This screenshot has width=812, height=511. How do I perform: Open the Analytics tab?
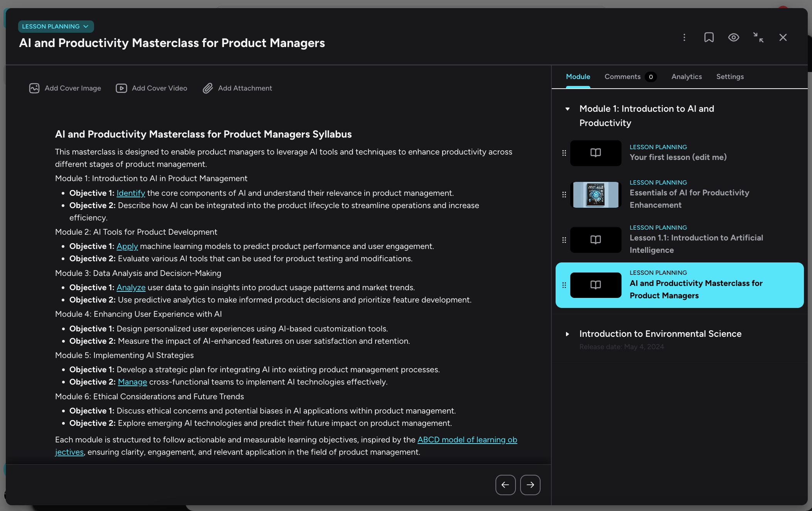(686, 77)
